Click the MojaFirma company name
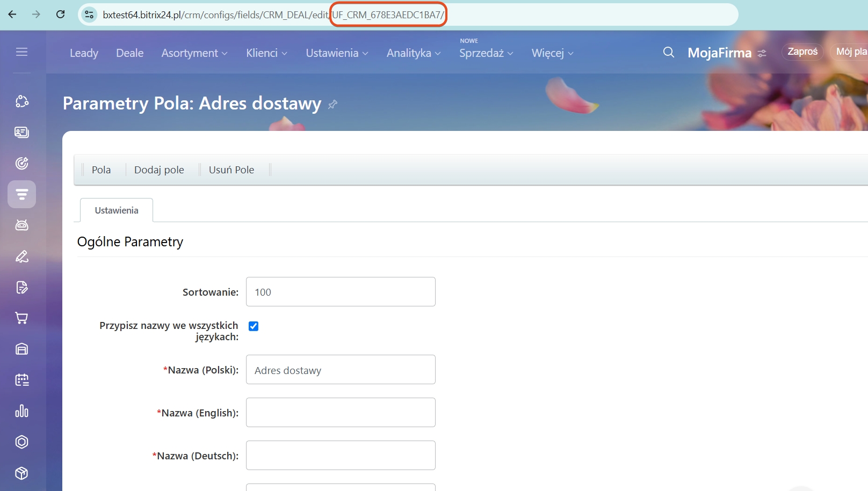Image resolution: width=868 pixels, height=491 pixels. click(720, 53)
